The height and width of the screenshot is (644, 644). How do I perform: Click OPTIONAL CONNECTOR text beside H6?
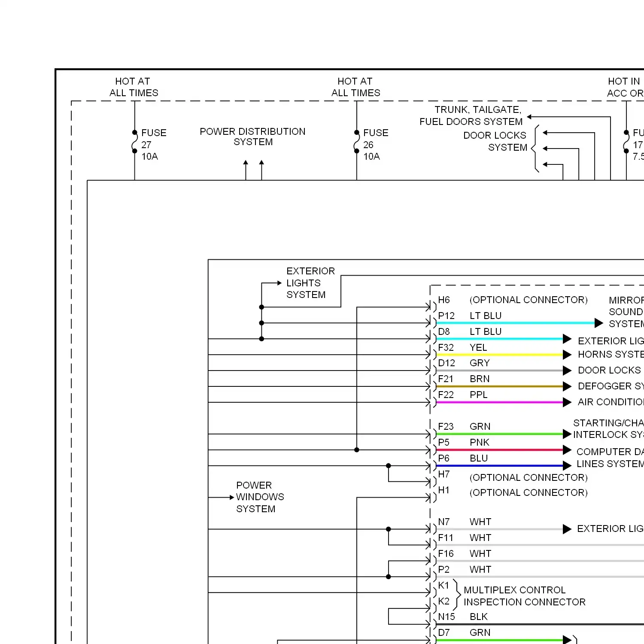click(x=529, y=300)
